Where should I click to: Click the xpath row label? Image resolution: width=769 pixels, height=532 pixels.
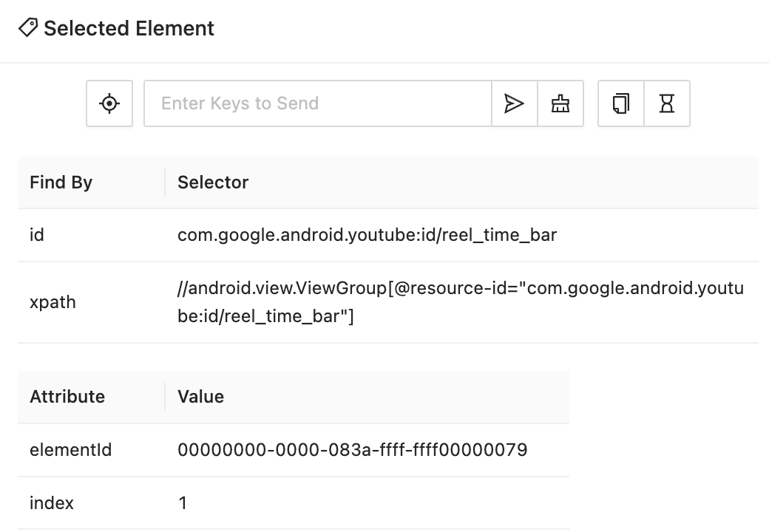click(x=52, y=302)
